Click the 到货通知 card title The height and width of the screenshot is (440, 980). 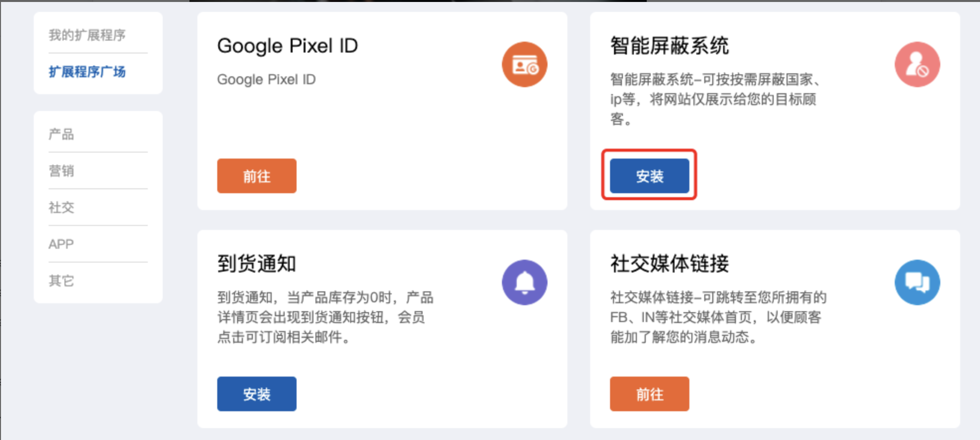click(x=256, y=264)
